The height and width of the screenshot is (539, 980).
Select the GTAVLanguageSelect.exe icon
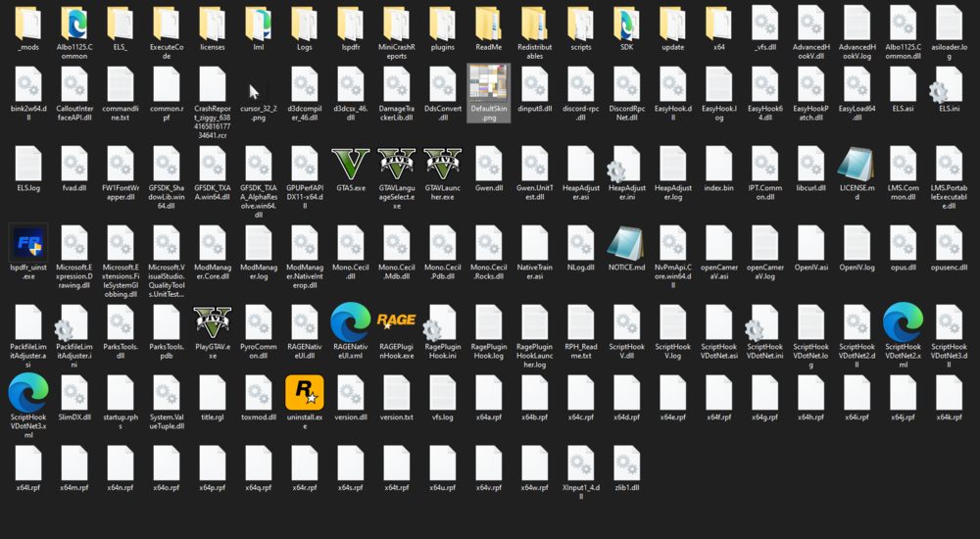(396, 164)
